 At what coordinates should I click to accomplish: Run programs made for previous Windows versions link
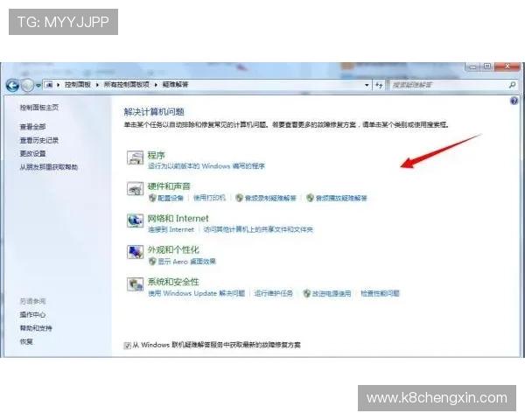tap(206, 165)
